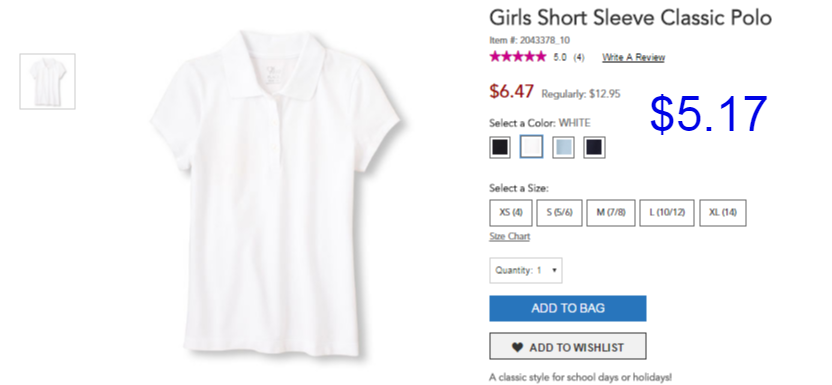The width and height of the screenshot is (832, 385).
Task: Click the review count (4)
Action: click(579, 57)
